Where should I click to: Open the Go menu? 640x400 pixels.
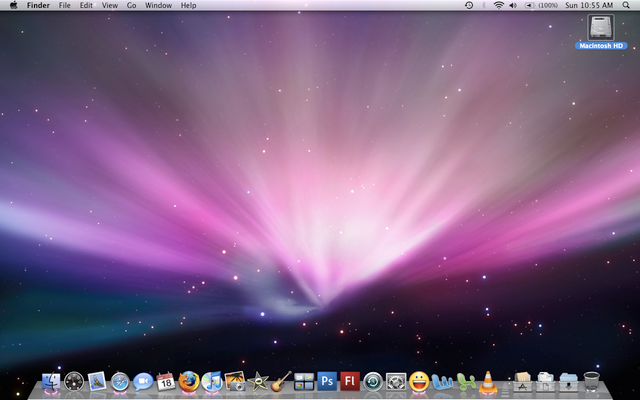click(131, 6)
